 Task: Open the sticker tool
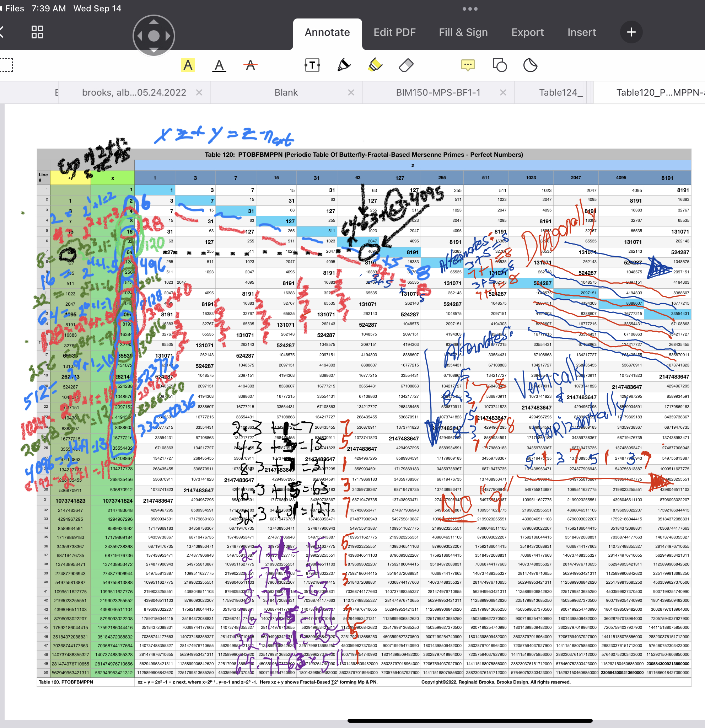coord(530,65)
